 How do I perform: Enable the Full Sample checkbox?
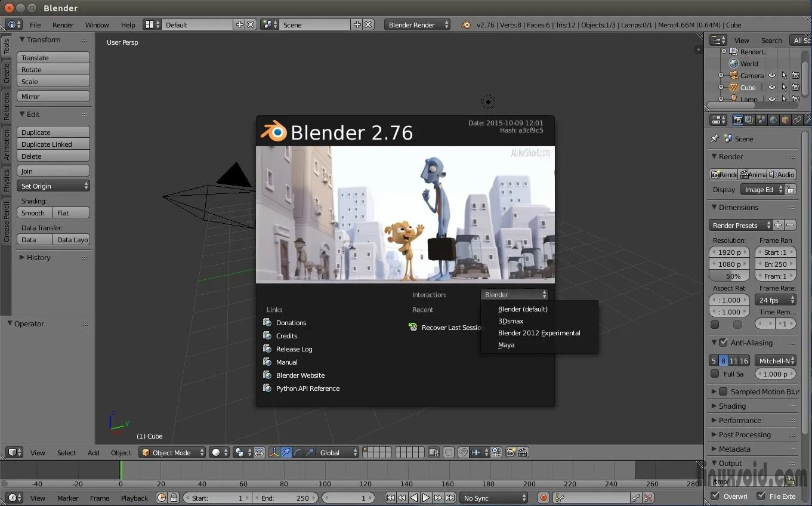coord(715,374)
